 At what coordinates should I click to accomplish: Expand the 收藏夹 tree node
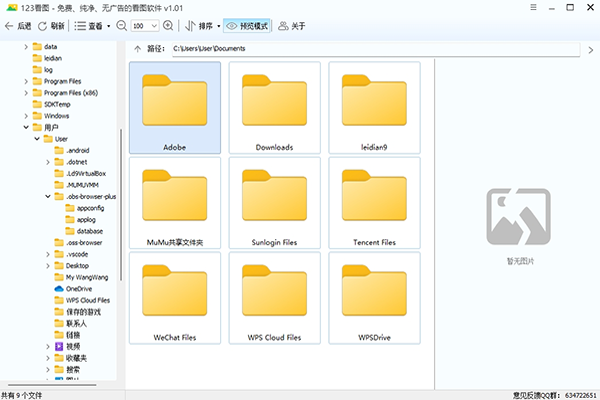click(x=48, y=358)
